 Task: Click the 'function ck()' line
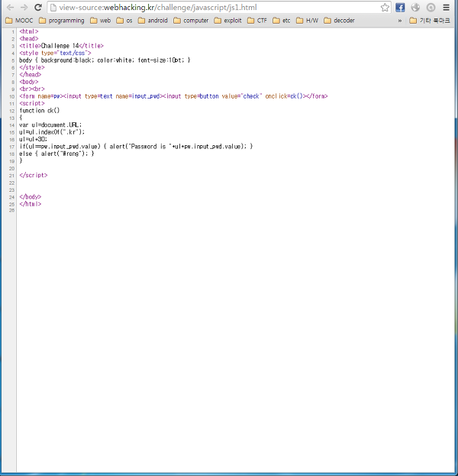[x=40, y=111]
